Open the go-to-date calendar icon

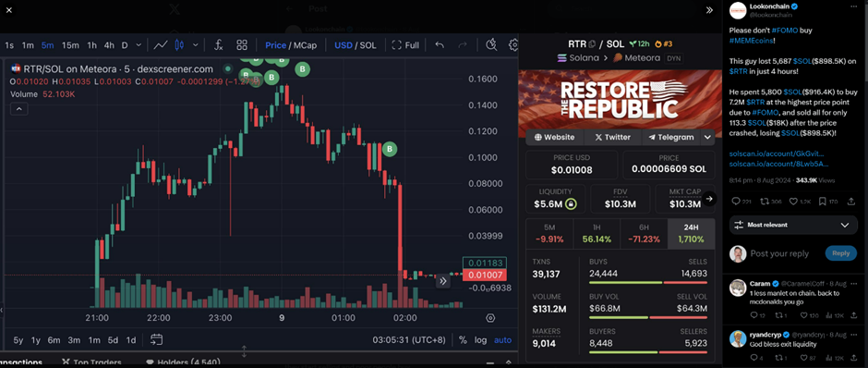156,339
